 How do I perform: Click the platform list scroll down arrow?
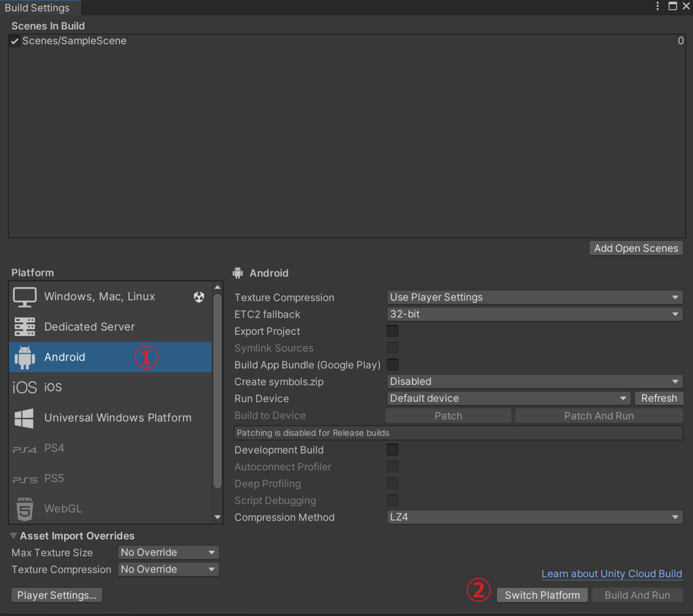pyautogui.click(x=218, y=517)
